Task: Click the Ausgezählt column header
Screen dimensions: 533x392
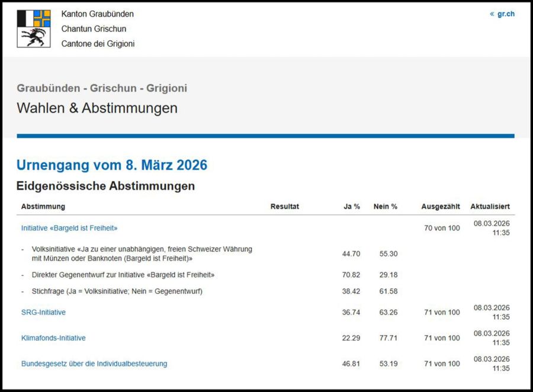Action: tap(441, 207)
